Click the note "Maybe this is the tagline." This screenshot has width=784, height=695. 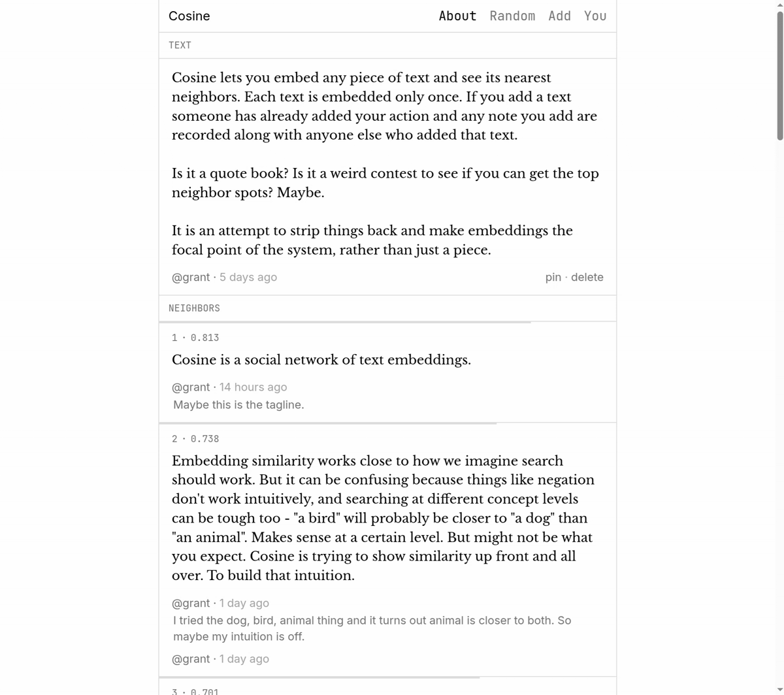point(238,405)
